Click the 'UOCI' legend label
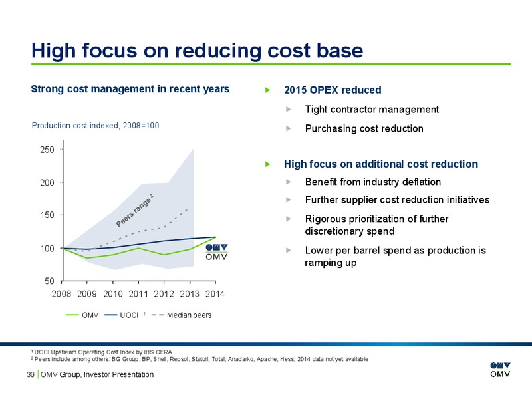Screen dimensions: 532x399 [x=129, y=315]
